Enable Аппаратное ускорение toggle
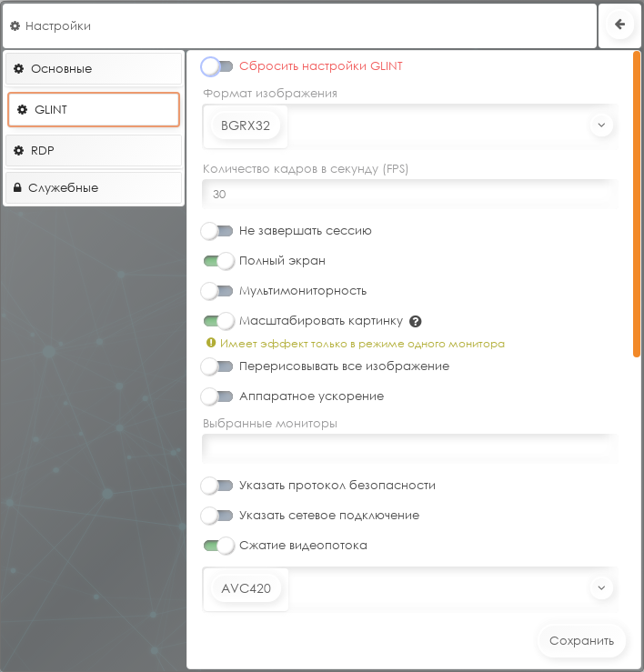The height and width of the screenshot is (672, 644). point(218,396)
